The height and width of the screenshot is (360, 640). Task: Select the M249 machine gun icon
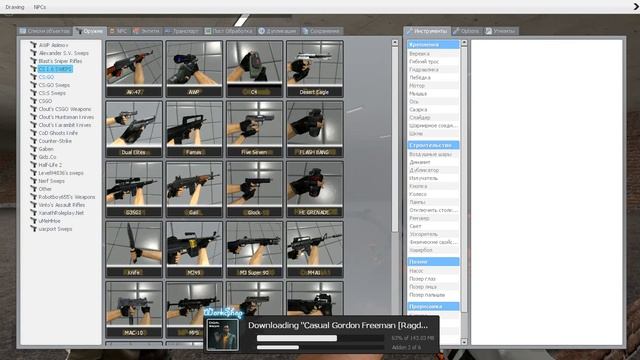tap(194, 249)
